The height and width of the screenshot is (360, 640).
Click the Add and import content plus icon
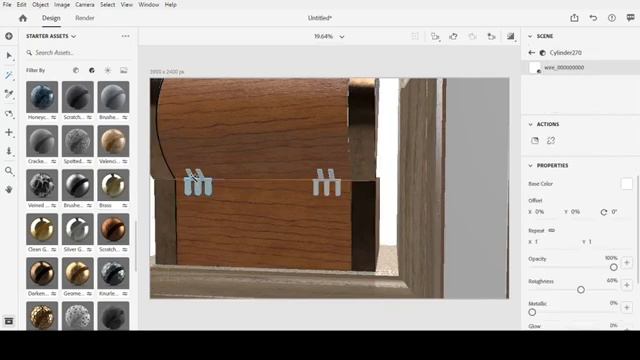(x=9, y=36)
